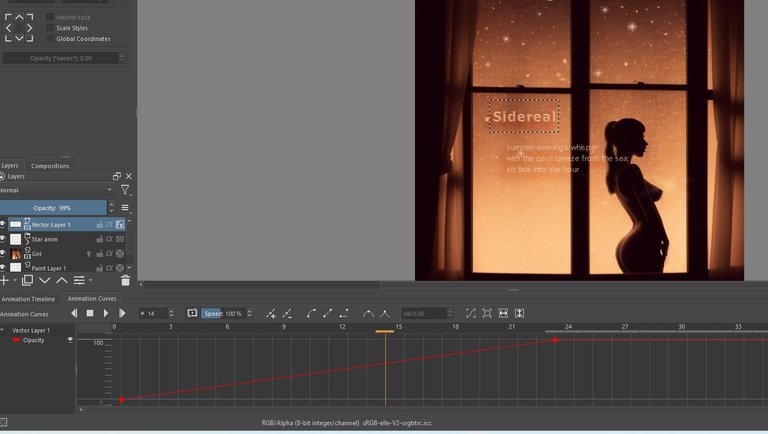Set anchor to the bottom-left corner
768x434 pixels.
8,38
